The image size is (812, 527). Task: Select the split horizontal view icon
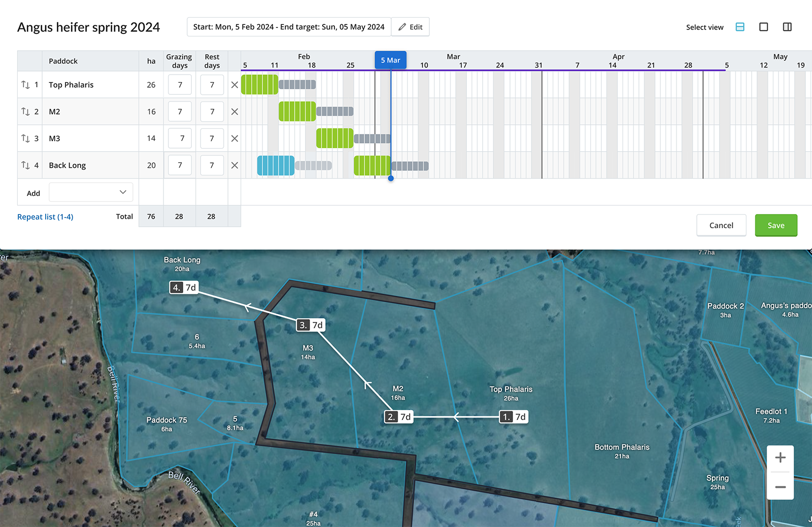pos(740,27)
